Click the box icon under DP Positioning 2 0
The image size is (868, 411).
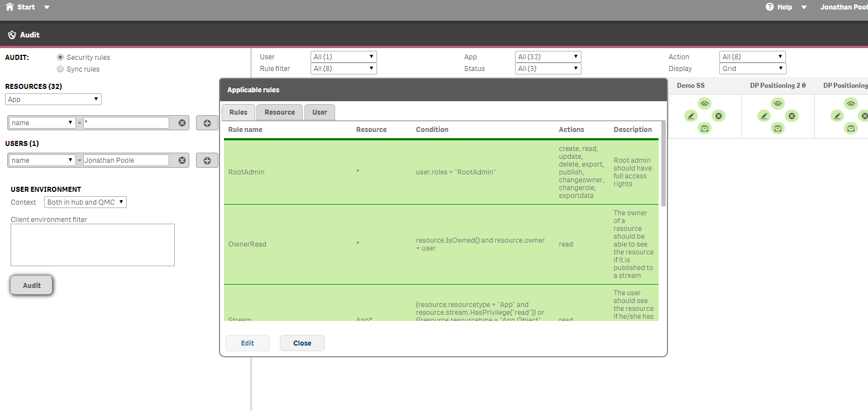point(778,128)
